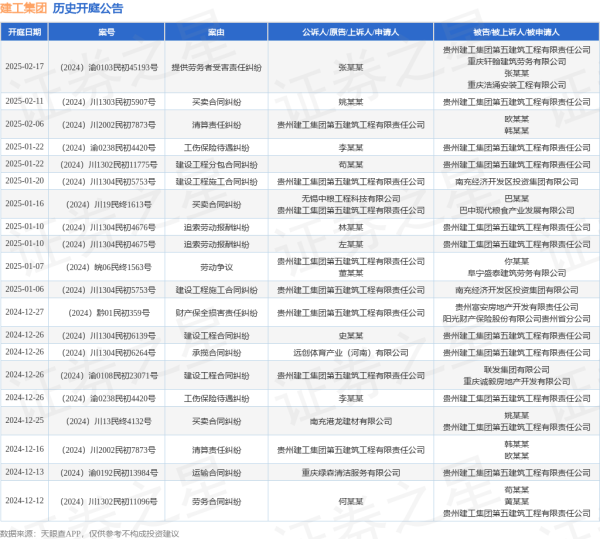Click case number 川1304民初4676号
The width and height of the screenshot is (600, 539).
(109, 228)
